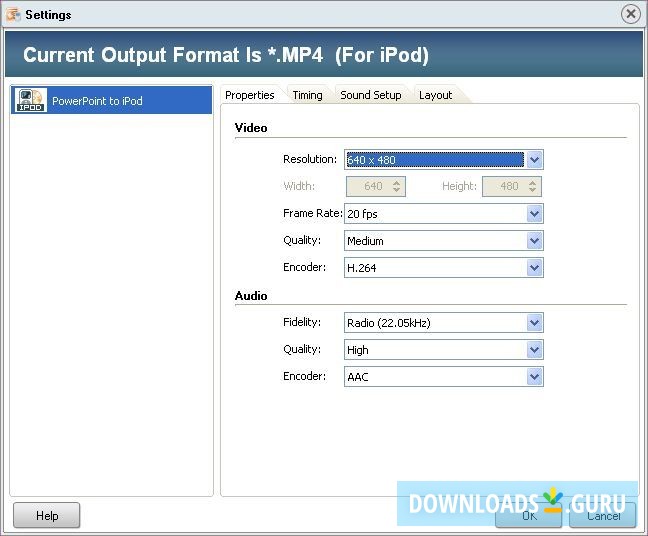The height and width of the screenshot is (536, 648).
Task: Expand the Fidelity Radio dropdown
Action: pos(534,322)
